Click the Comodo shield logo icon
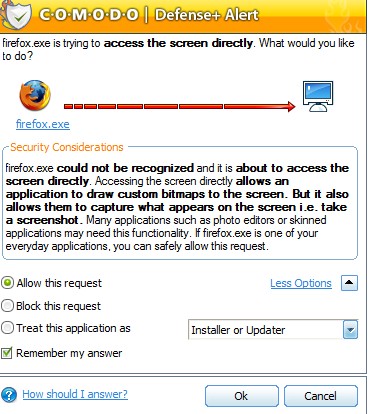 click(17, 14)
